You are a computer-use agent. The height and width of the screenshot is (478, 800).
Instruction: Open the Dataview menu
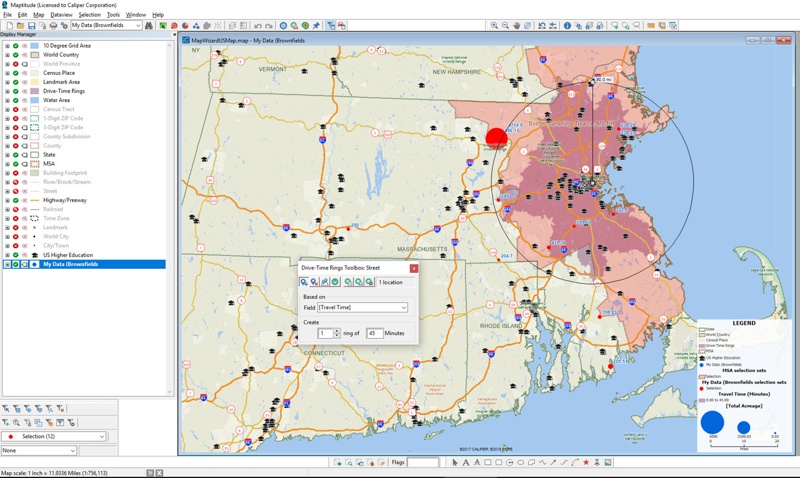[61, 15]
